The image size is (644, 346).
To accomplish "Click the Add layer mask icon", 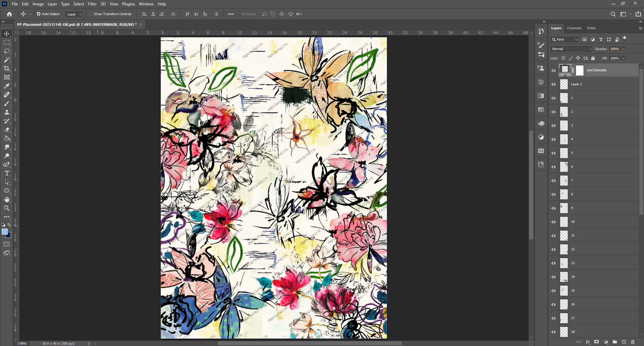I will pyautogui.click(x=597, y=342).
